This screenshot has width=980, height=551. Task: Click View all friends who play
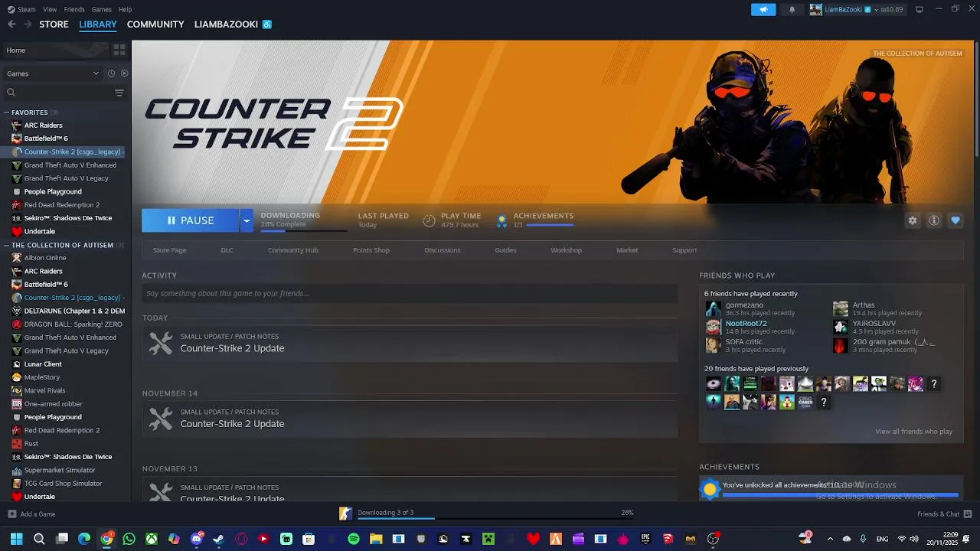pyautogui.click(x=913, y=432)
